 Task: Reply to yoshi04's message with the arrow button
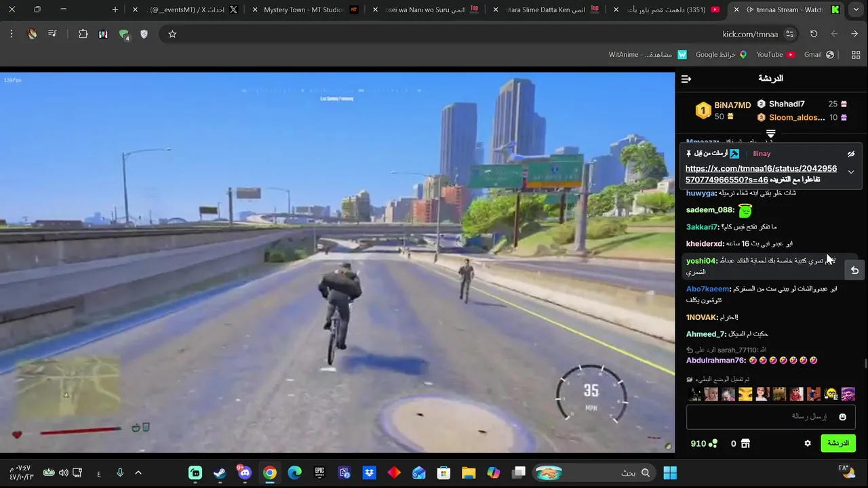854,270
